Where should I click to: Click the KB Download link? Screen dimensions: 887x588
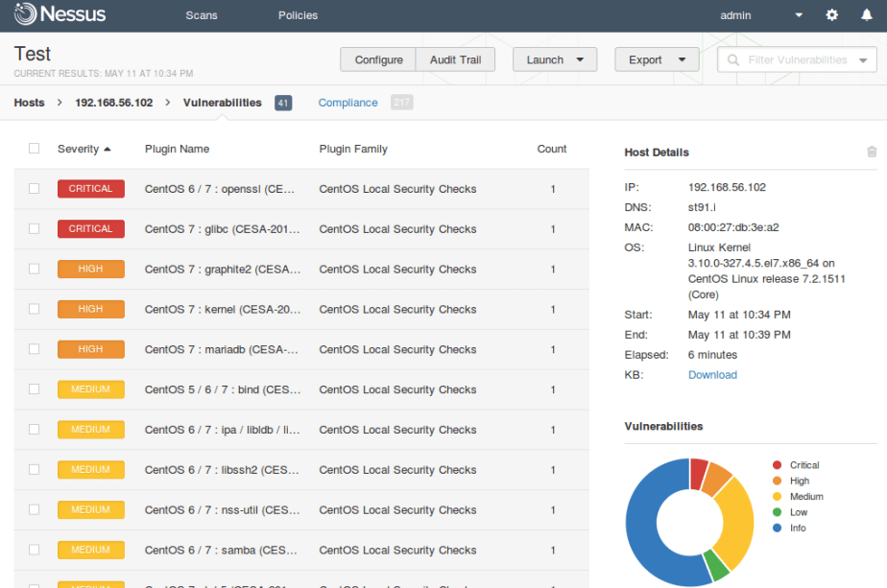click(x=712, y=375)
